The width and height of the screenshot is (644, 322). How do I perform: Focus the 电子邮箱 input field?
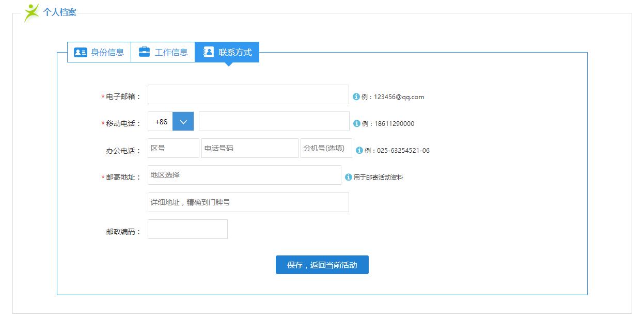click(x=248, y=94)
